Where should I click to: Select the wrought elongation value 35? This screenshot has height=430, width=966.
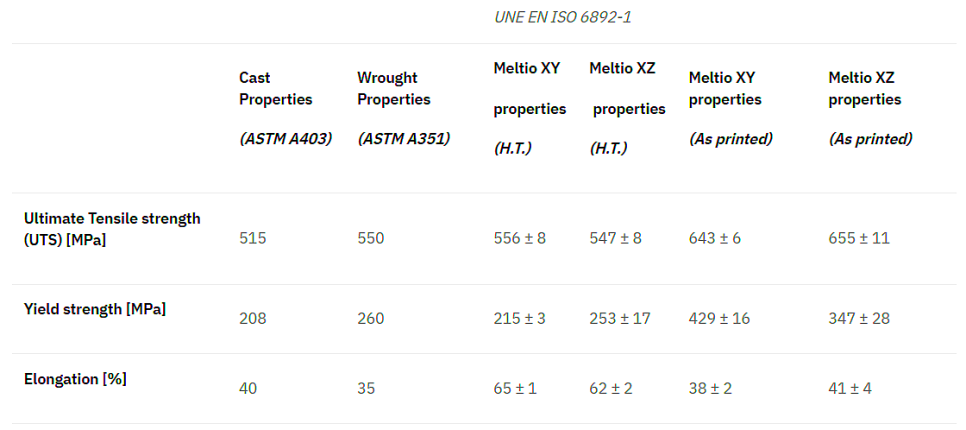pyautogui.click(x=366, y=388)
